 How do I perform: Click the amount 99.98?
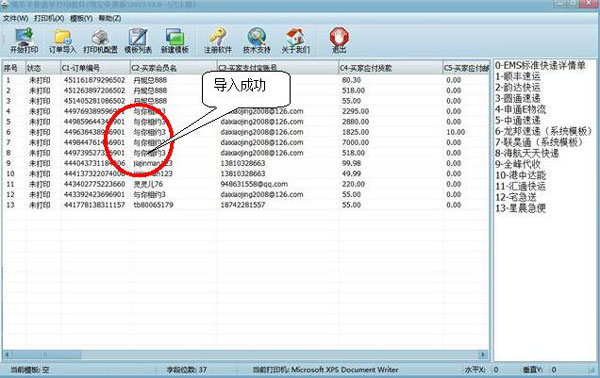[x=351, y=163]
